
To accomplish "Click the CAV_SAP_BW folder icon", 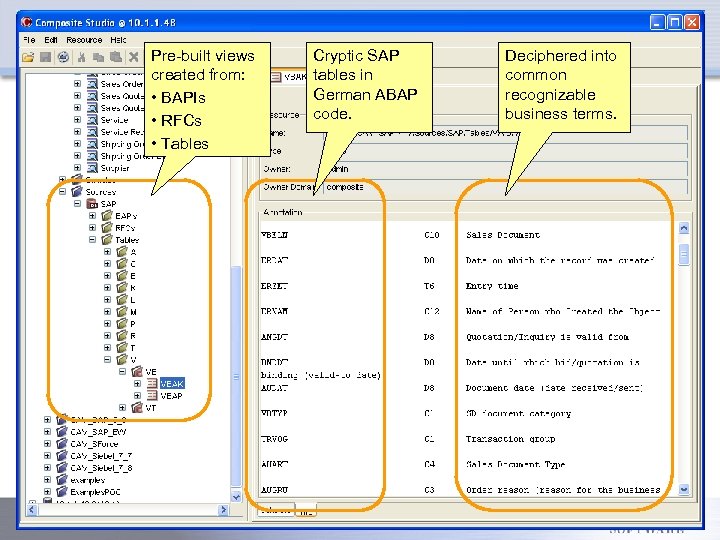I will point(62,432).
